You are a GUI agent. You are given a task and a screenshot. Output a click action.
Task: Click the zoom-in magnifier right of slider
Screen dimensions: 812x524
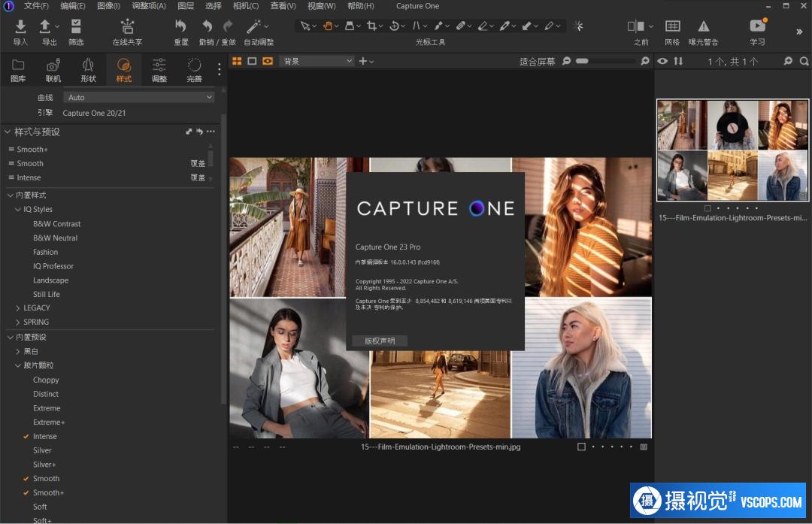tap(645, 61)
